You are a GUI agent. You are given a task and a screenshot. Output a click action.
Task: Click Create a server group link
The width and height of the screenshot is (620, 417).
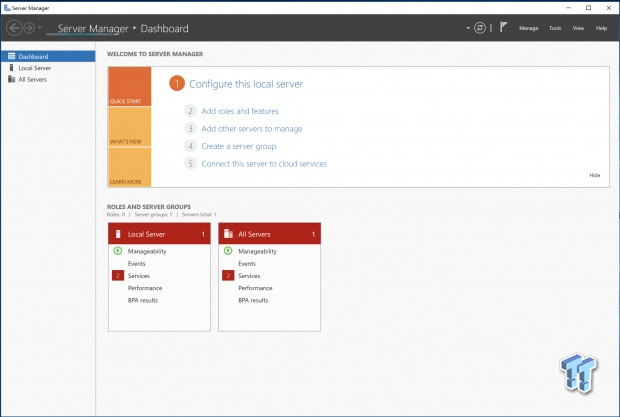tap(239, 146)
